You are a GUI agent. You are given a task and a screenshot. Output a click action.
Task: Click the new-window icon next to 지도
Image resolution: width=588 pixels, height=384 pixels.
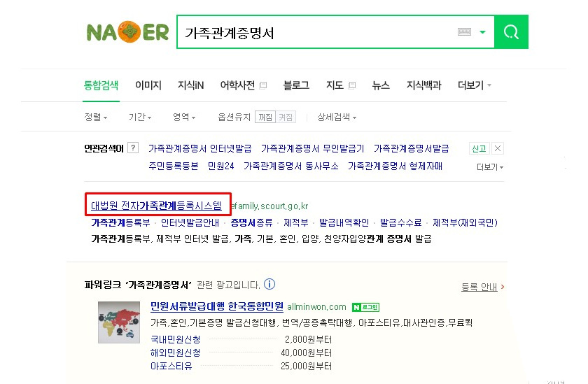click(351, 85)
